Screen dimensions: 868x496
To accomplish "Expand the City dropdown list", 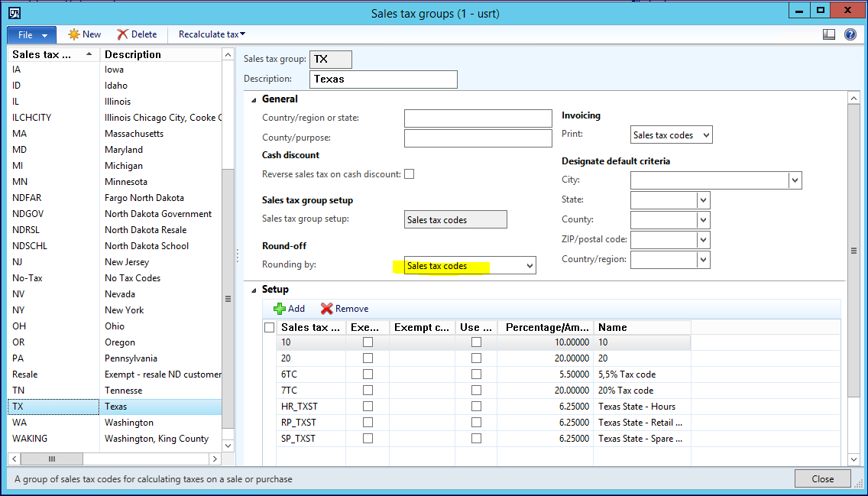I will tap(795, 180).
